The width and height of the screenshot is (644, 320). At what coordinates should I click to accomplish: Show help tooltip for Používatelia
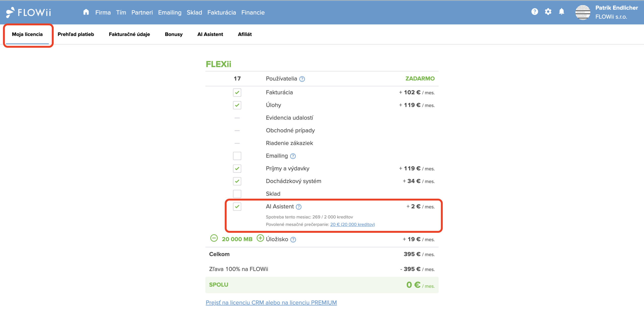[x=302, y=79]
